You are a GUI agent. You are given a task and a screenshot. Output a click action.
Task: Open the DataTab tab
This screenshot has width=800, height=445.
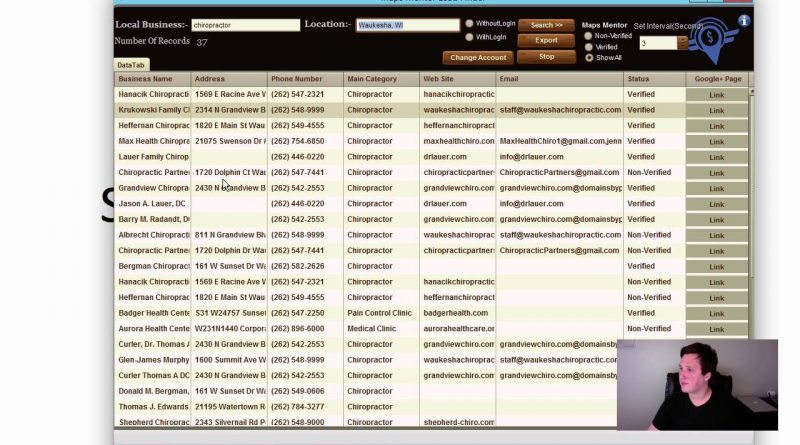click(132, 65)
